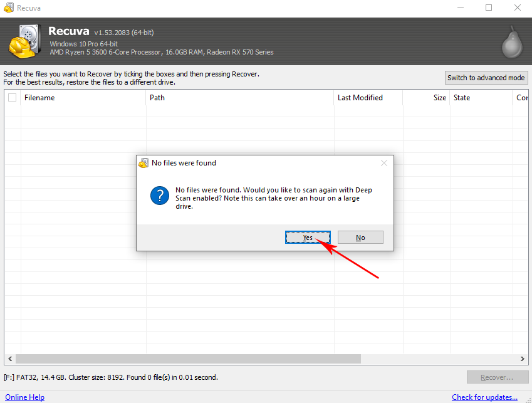532x403 pixels.
Task: Click the dialog title Recuva icon
Action: (x=144, y=163)
